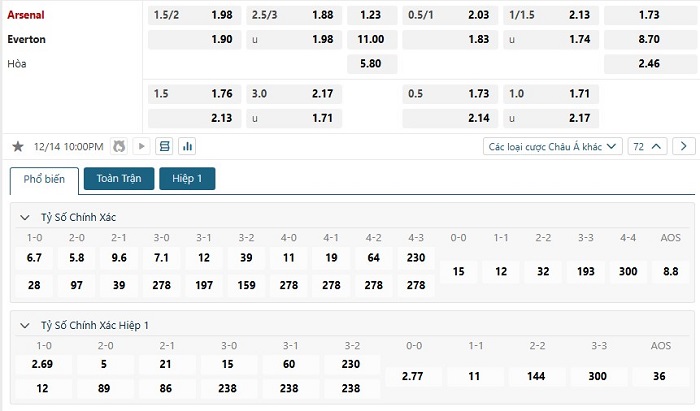Viewport: 700px width, 411px height.
Task: Click the alarm bell icon beside match time
Action: pyautogui.click(x=121, y=146)
